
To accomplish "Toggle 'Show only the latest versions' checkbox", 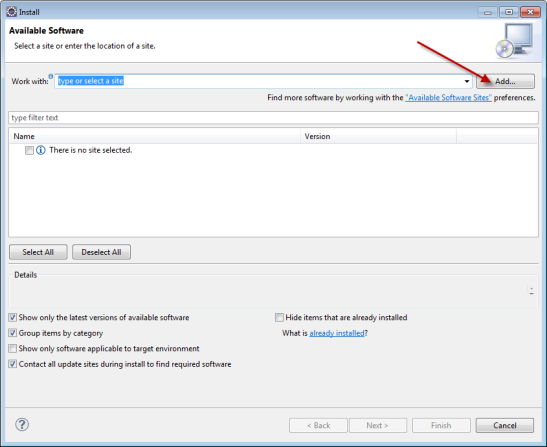I will 13,318.
